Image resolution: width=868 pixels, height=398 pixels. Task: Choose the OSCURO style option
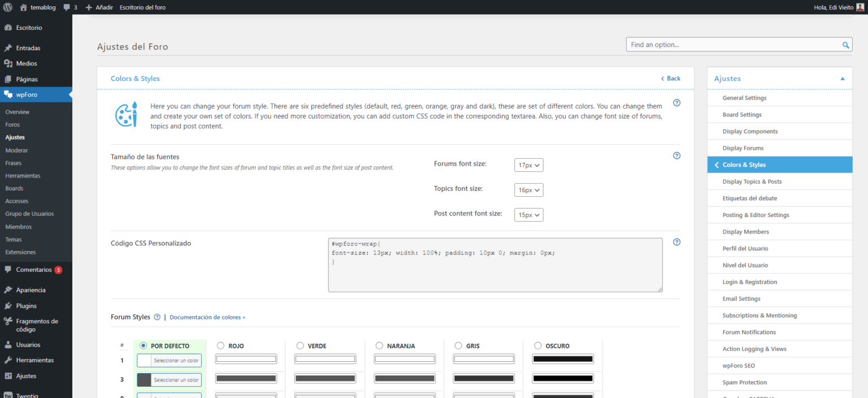click(537, 345)
